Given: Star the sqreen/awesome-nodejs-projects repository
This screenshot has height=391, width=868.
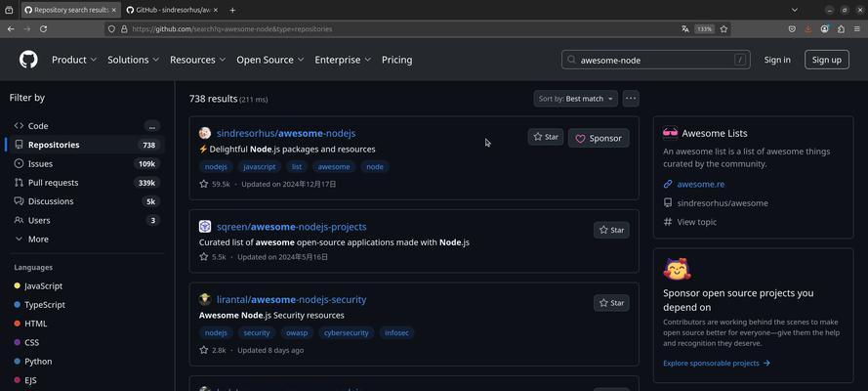Looking at the screenshot, I should (x=611, y=230).
